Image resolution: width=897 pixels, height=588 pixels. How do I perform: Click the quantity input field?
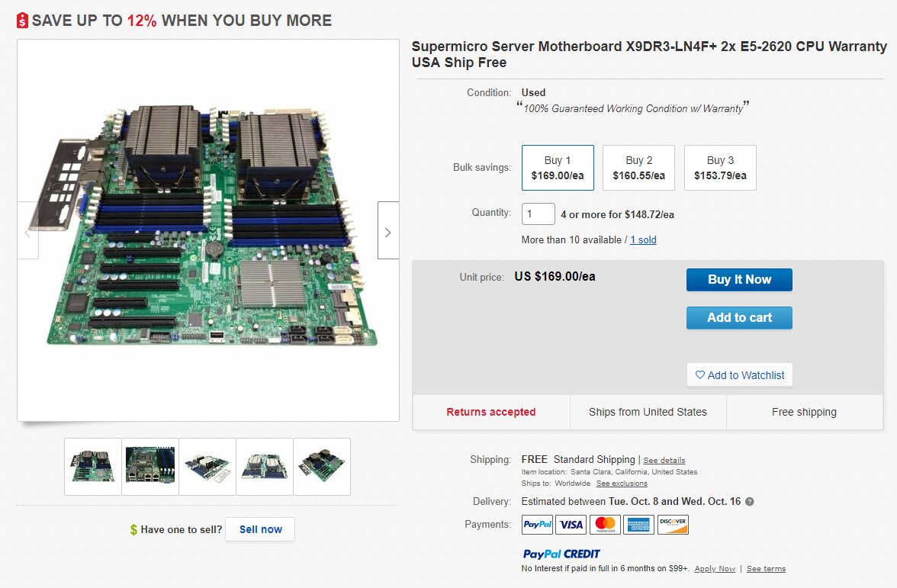click(x=538, y=214)
